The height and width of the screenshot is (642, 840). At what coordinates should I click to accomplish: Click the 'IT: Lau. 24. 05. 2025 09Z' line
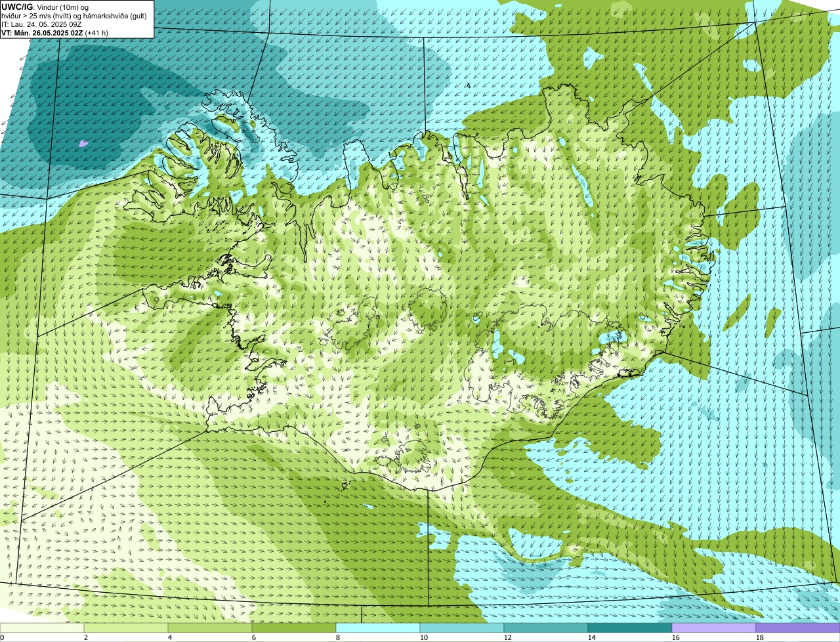42,24
